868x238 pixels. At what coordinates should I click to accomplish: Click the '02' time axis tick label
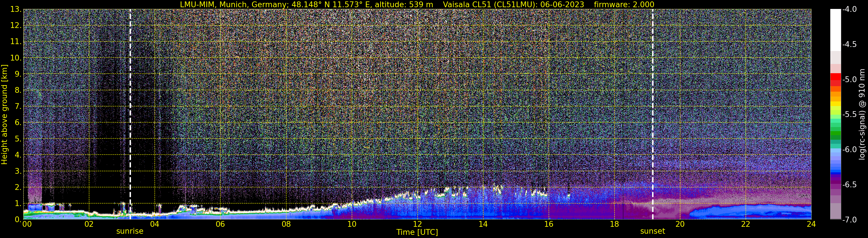[89, 224]
